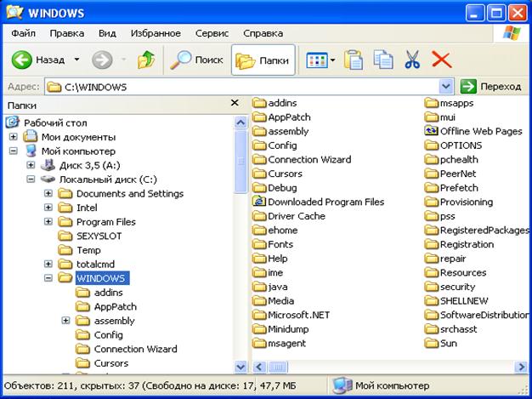Image resolution: width=532 pixels, height=399 pixels.
Task: Click the file list horizontal scrollbar thumb
Action: click(278, 367)
